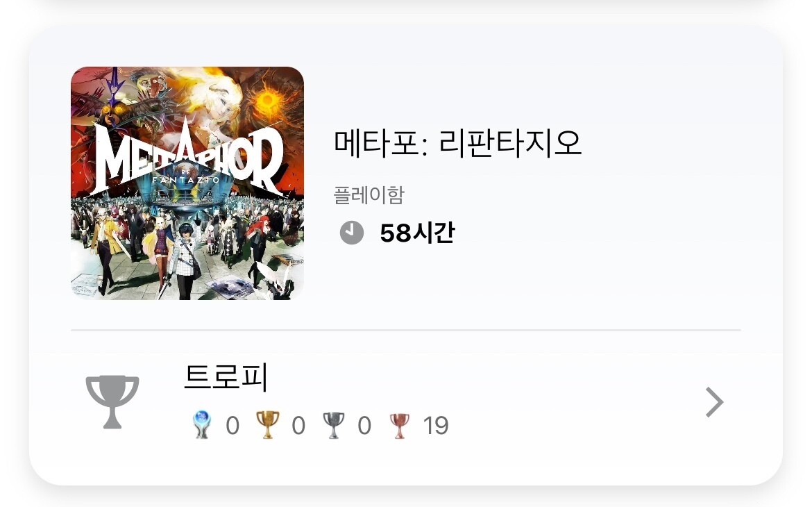Click the blonde character at the top of the cover

point(219,103)
